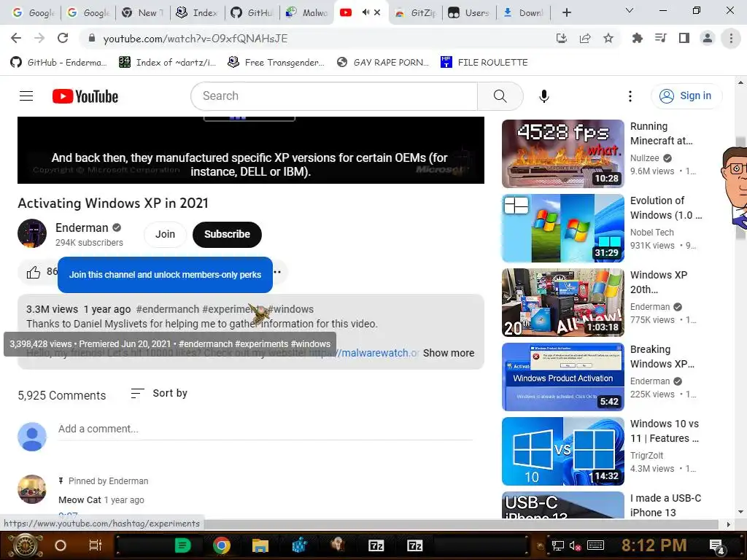Screen dimensions: 747x560
Task: Open Enderman channel avatar
Action: click(x=32, y=233)
